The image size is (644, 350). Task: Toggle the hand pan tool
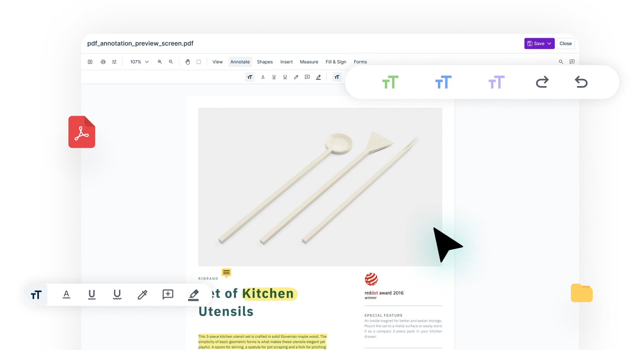pos(188,62)
